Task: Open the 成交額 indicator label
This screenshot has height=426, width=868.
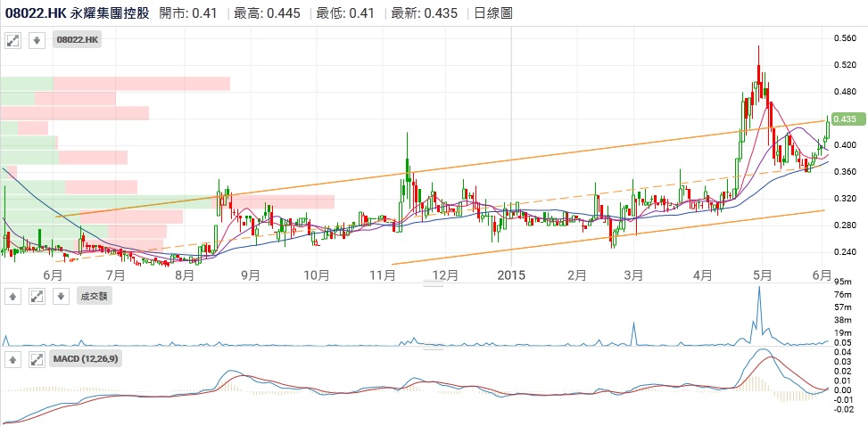Action: point(93,296)
